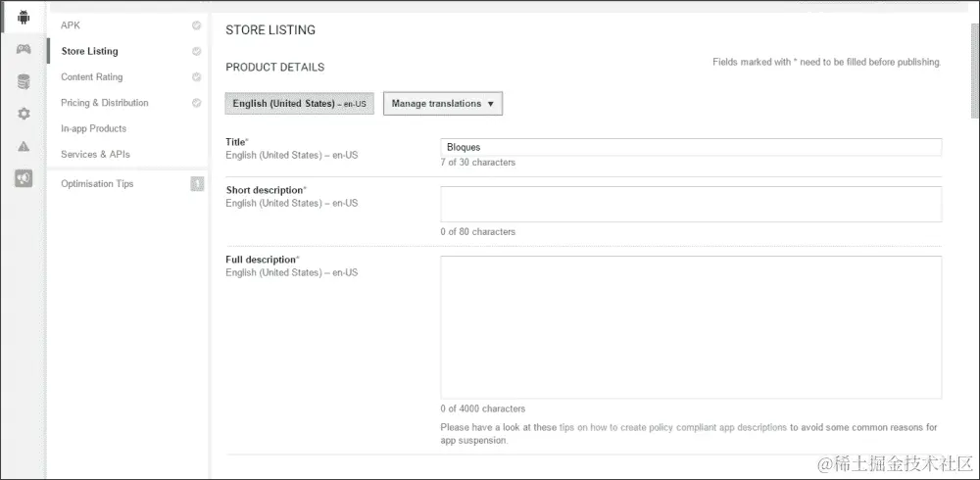980x480 pixels.
Task: Click the check mark beside Content Rating
Action: (x=196, y=76)
